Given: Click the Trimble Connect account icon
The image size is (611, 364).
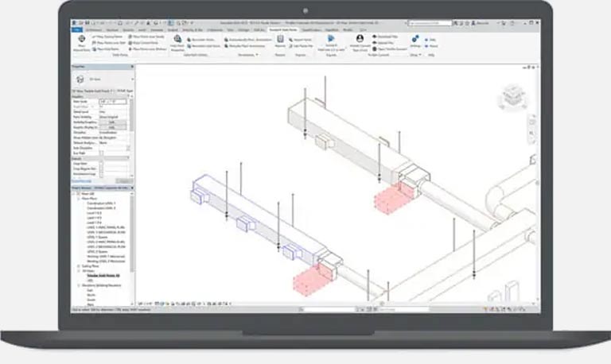Looking at the screenshot, I should [360, 40].
